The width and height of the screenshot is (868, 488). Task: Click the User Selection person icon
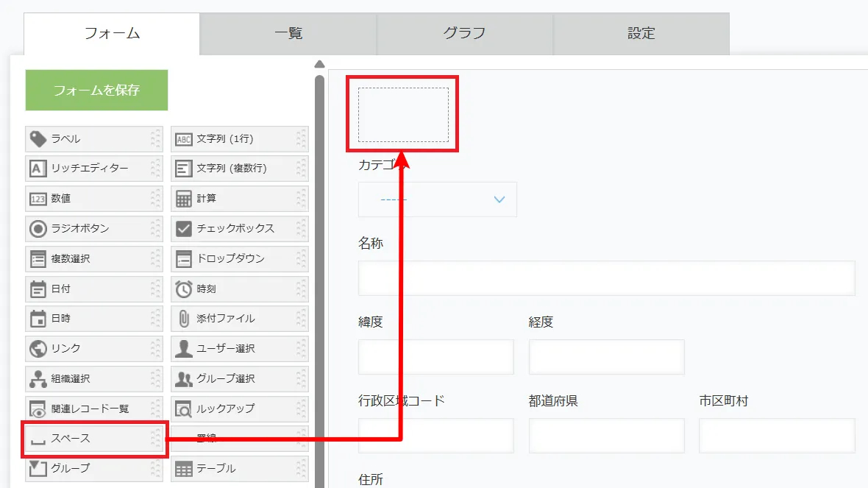tap(183, 349)
